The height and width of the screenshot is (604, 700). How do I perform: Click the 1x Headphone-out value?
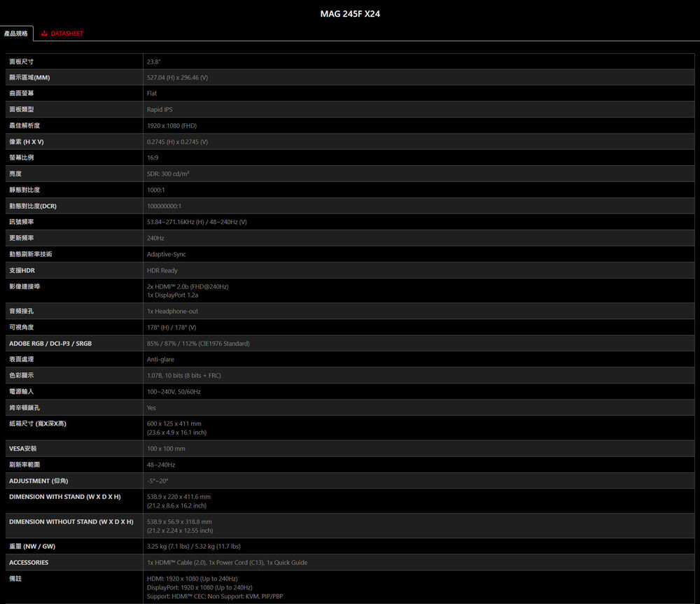[172, 311]
